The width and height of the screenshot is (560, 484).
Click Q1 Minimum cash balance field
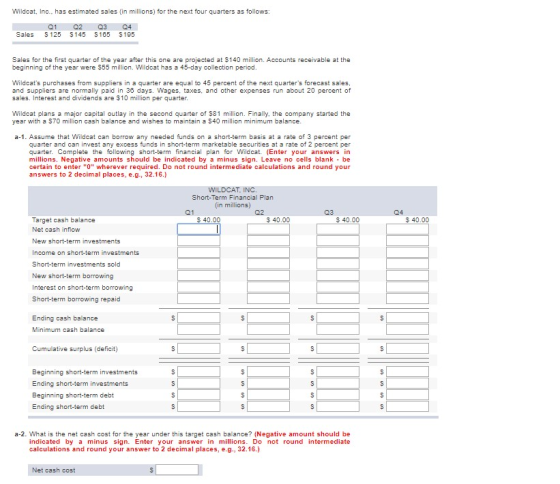click(x=199, y=329)
